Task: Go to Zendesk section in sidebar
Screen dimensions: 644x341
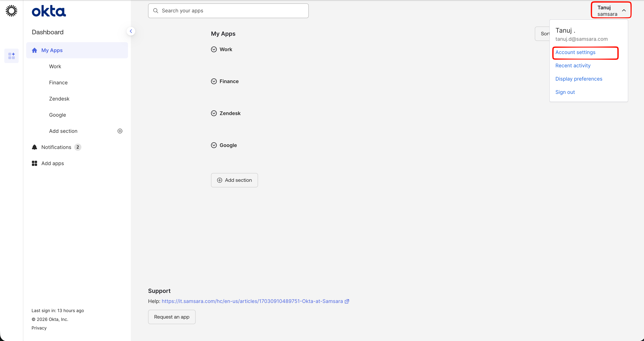Action: (59, 99)
